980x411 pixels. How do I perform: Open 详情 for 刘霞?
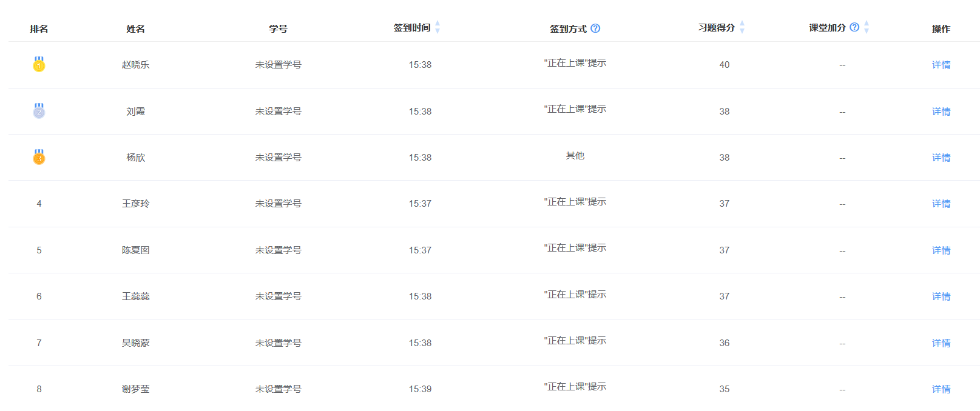coord(941,112)
